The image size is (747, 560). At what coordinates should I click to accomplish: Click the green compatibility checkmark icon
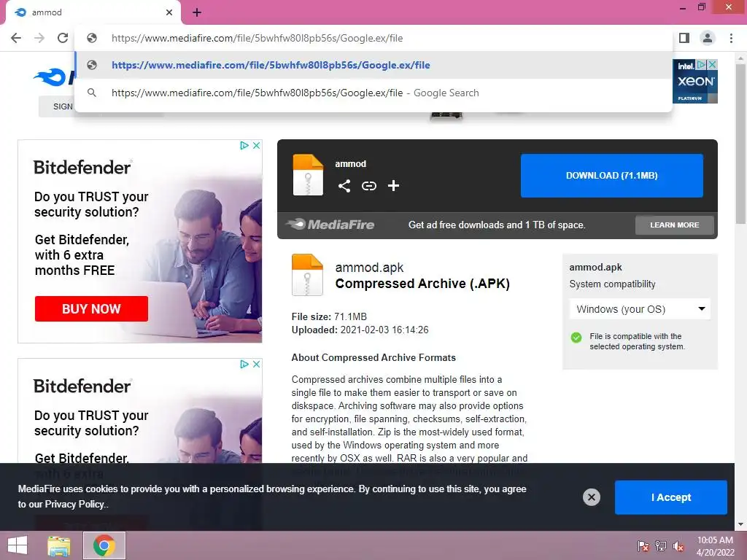(x=576, y=338)
